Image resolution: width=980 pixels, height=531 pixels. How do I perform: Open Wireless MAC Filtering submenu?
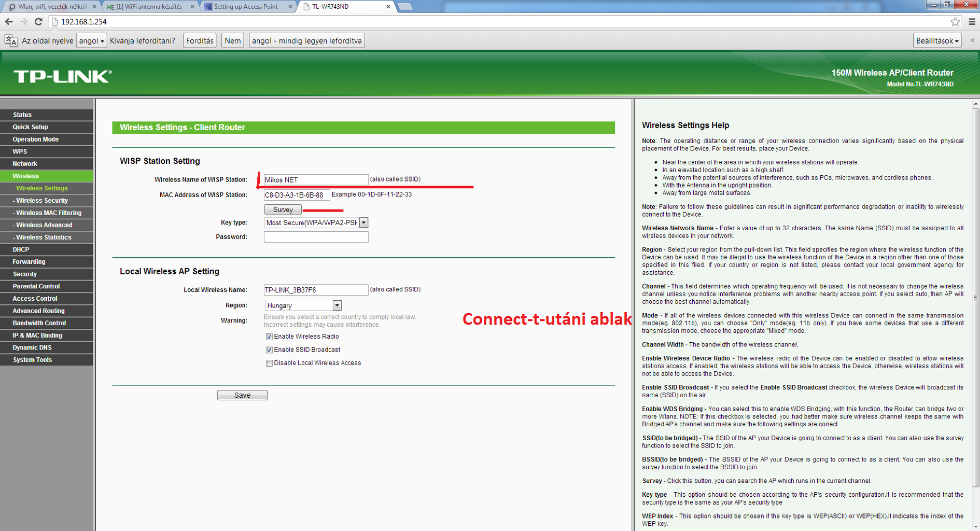[47, 213]
